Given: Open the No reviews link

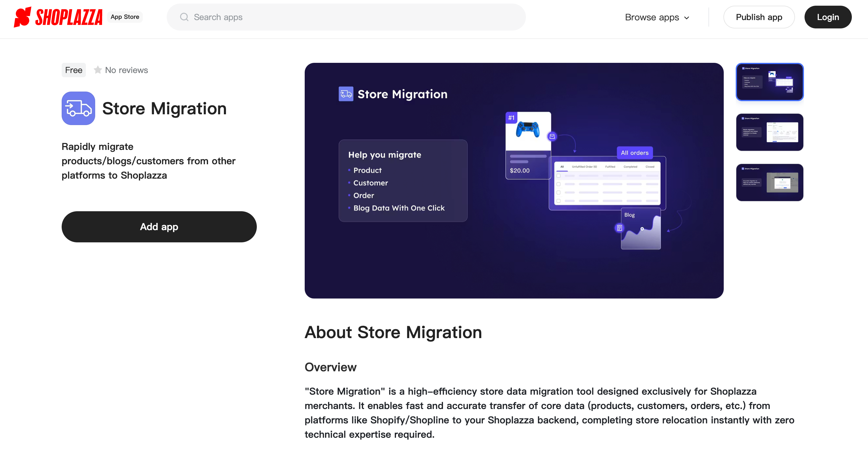Looking at the screenshot, I should click(x=126, y=70).
